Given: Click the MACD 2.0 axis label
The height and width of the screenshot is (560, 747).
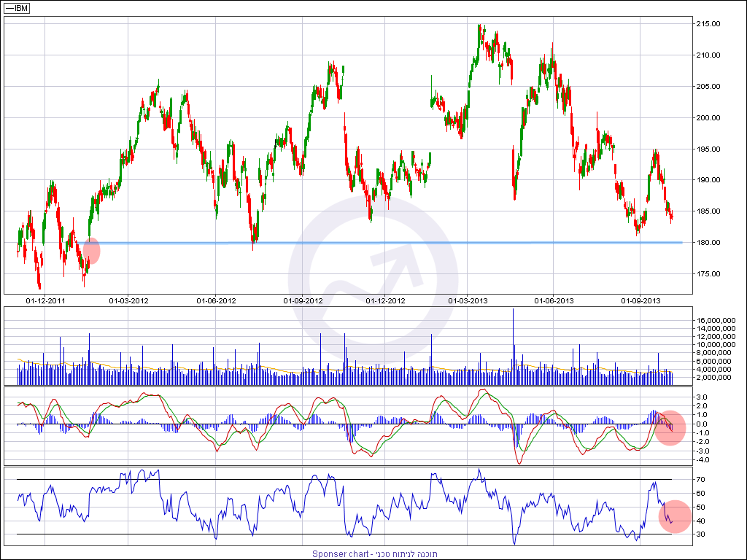Looking at the screenshot, I should tap(703, 406).
